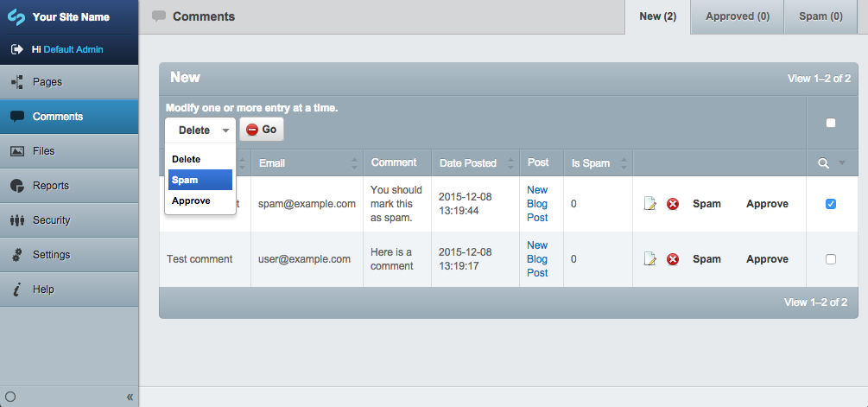Click the Delete bulk action dropdown
Viewport: 868px width, 407px height.
point(200,130)
